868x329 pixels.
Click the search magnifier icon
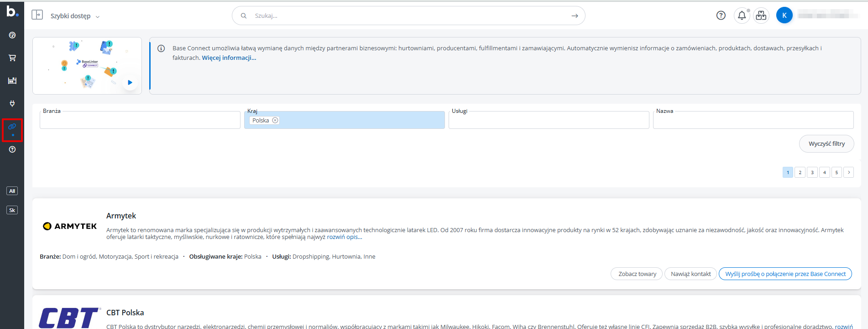[x=244, y=16]
